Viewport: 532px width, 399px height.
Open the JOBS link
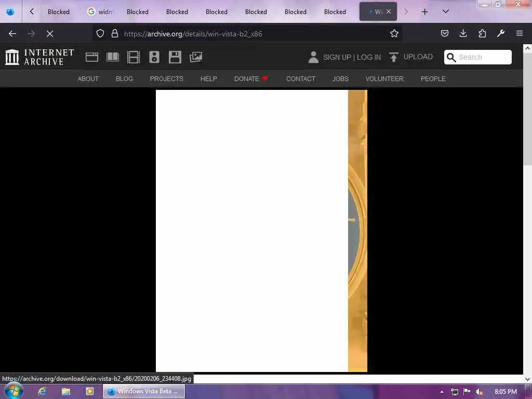(x=340, y=79)
